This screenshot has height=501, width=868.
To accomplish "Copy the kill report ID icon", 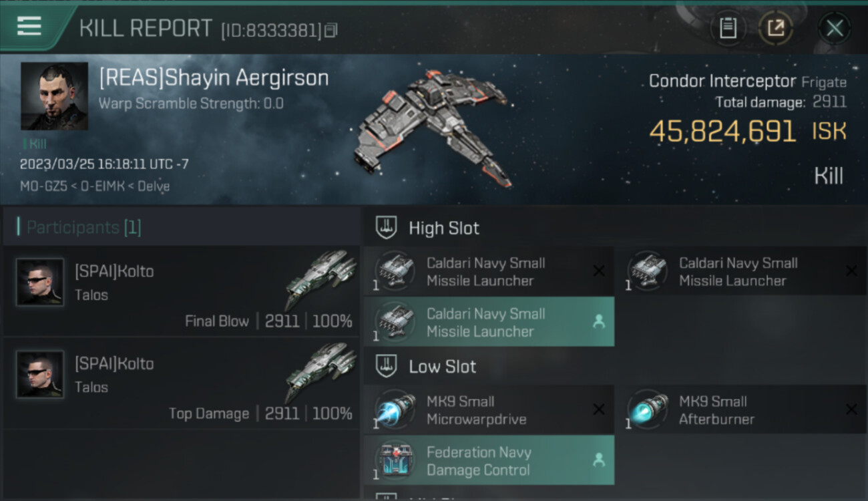I will 331,30.
